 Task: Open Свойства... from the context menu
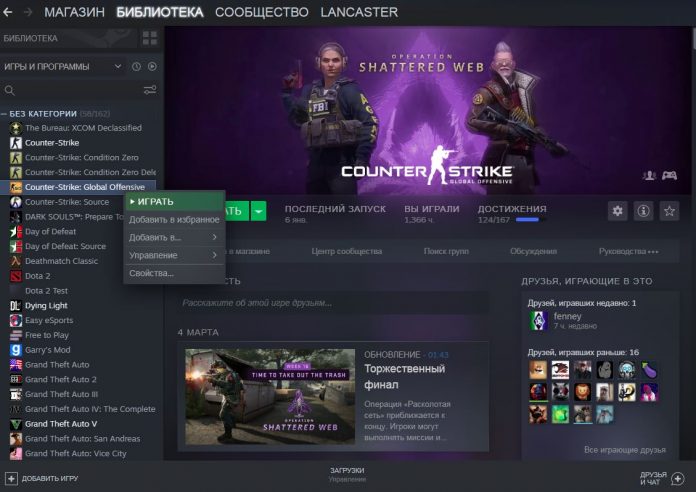[174, 273]
